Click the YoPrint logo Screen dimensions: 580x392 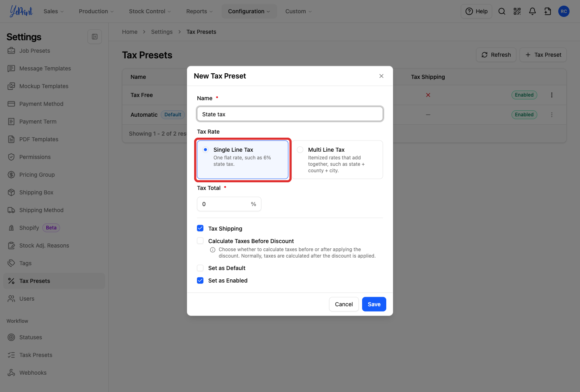click(21, 11)
